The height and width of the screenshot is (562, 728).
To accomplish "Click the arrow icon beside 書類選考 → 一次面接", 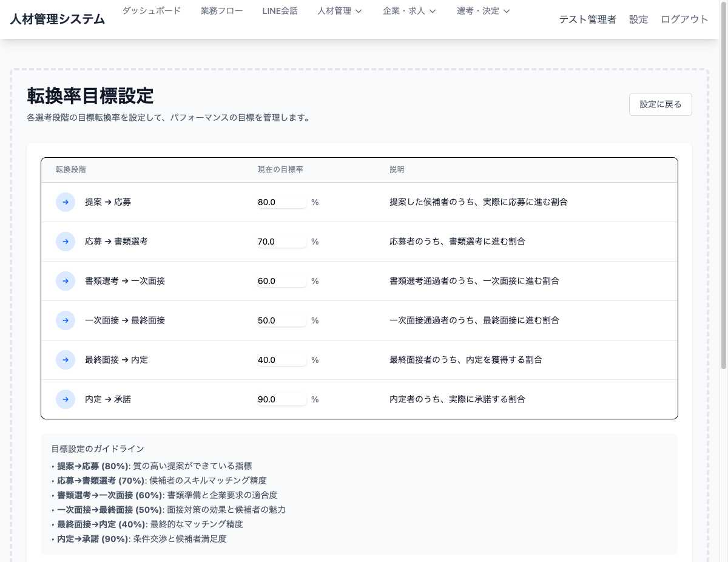I will click(x=65, y=280).
